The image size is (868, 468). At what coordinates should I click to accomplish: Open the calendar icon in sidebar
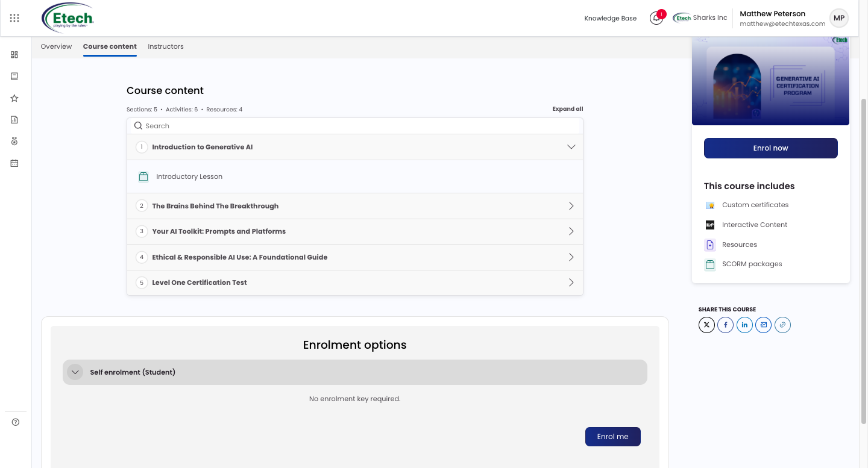click(14, 163)
